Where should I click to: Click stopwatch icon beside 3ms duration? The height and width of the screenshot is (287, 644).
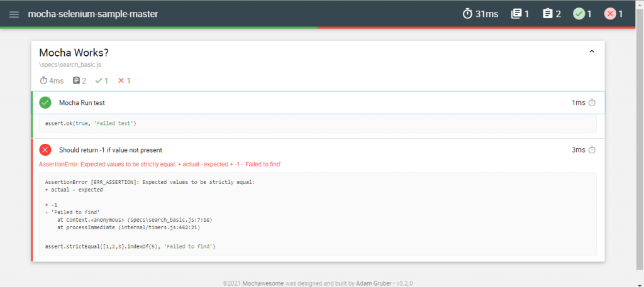592,150
